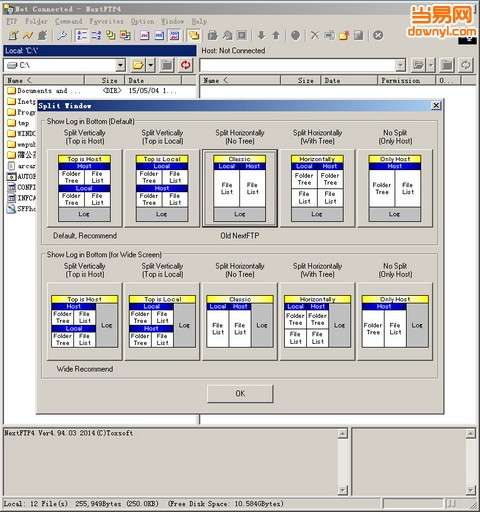Click the grayed open folder icon in Host pane
Viewport: 480px width, 512px height.
click(418, 65)
